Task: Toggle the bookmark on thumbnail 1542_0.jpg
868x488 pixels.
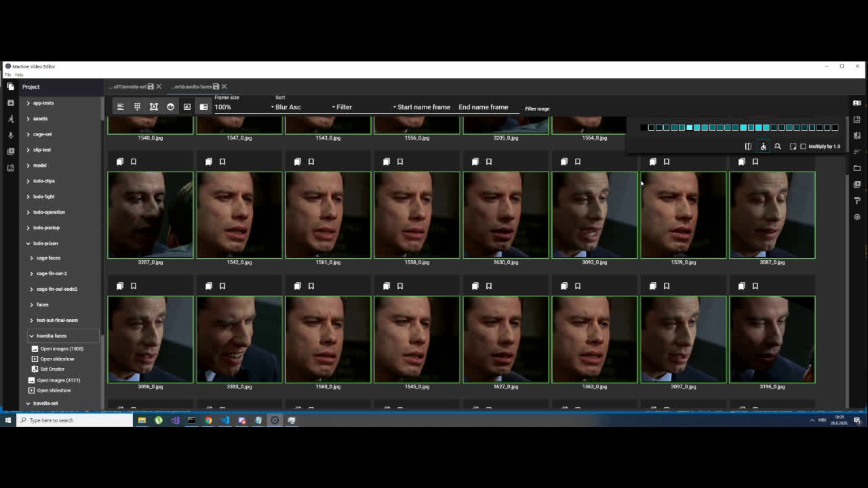Action: [222, 161]
